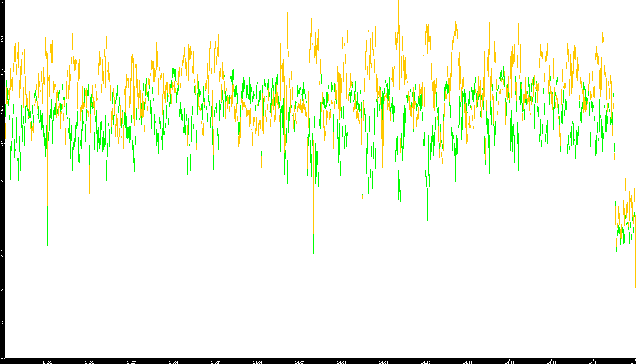
Task: Click the 14:05 time axis label
Action: click(215, 362)
